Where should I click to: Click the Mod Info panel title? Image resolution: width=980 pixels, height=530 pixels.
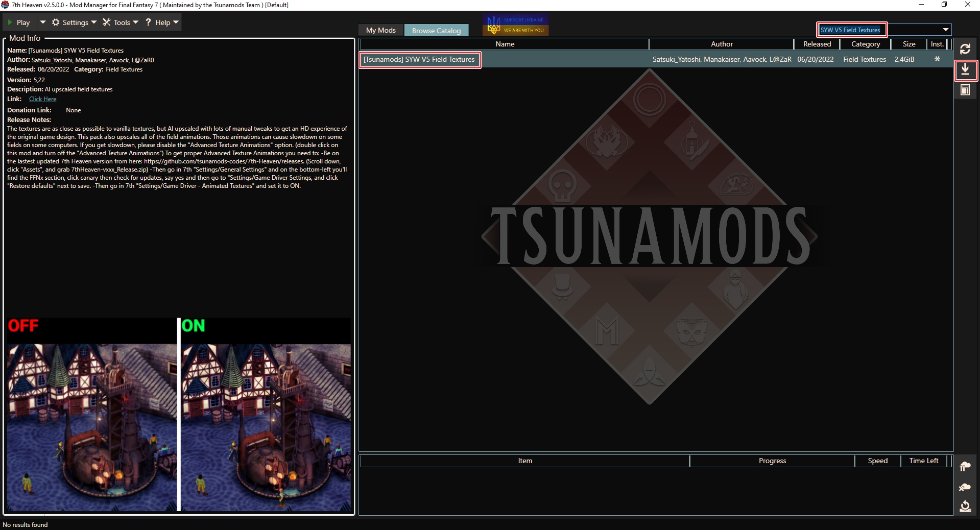coord(25,38)
